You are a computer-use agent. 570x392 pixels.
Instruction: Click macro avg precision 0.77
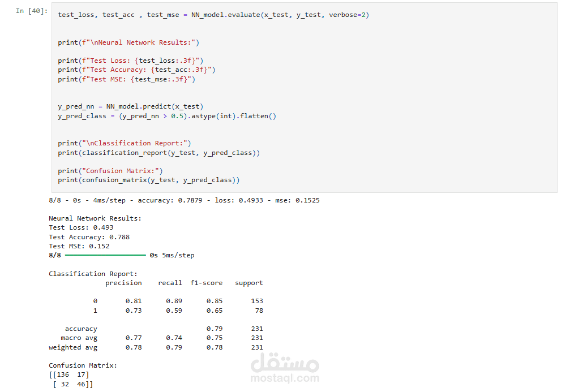(134, 338)
